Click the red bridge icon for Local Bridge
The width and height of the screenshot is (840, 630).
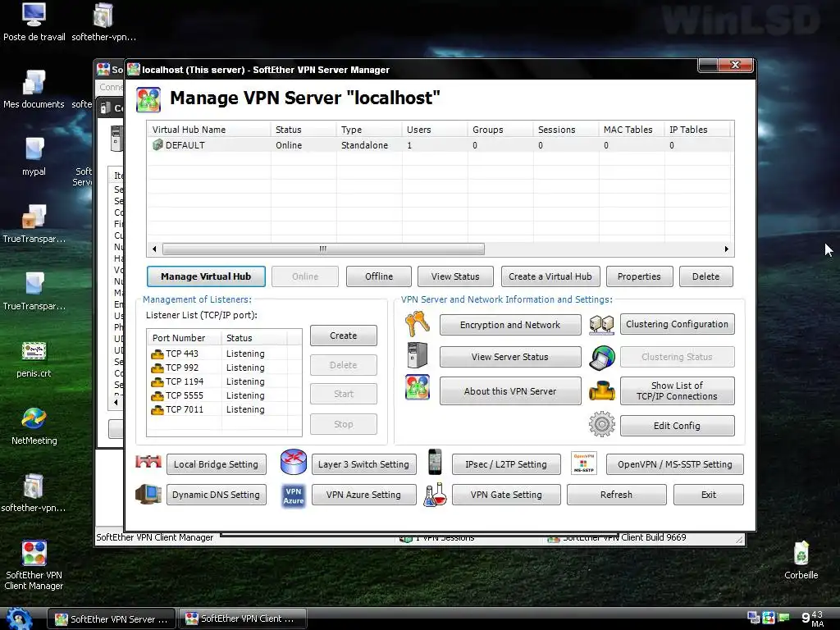coord(148,462)
